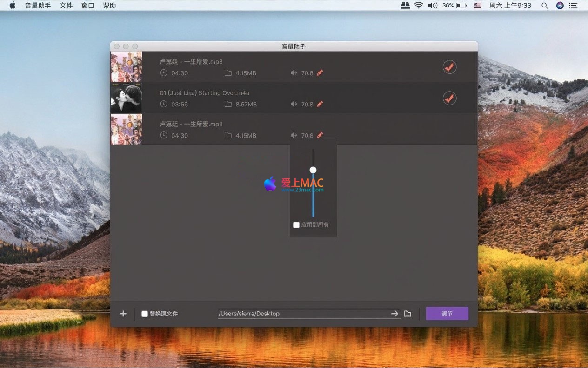Enable the 应用到所有 checkbox
This screenshot has height=368, width=588.
pos(296,225)
